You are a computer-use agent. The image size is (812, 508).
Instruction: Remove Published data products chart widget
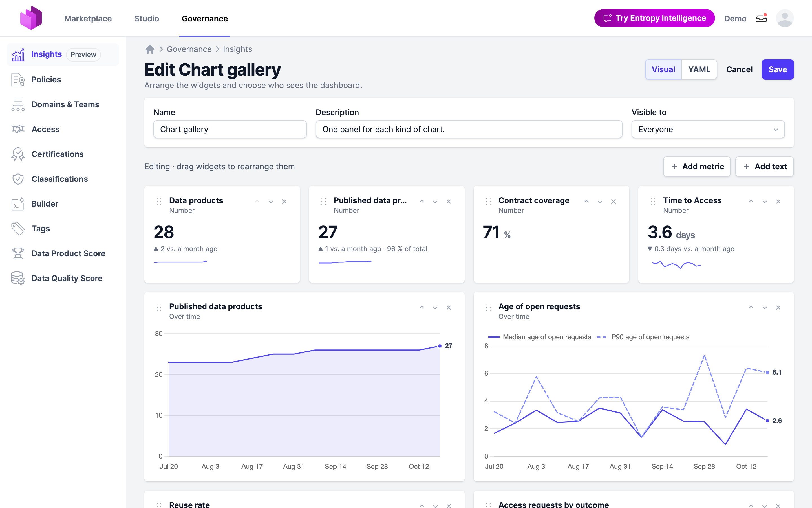[x=449, y=308]
